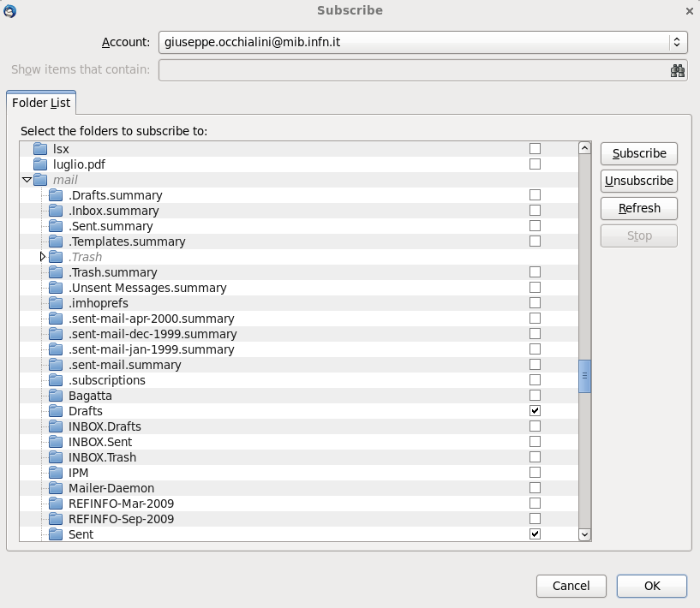
Task: Click the INBOX.Drafts folder icon
Action: [56, 426]
